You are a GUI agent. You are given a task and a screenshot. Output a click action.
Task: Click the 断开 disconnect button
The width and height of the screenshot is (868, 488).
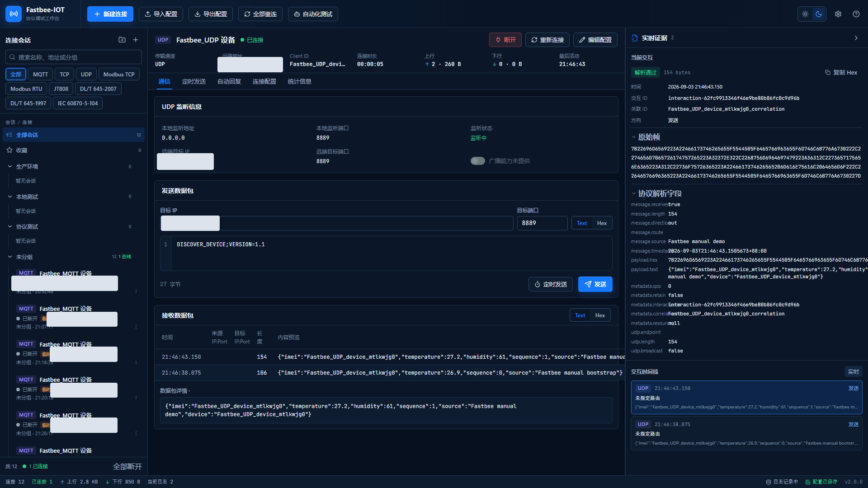pos(505,40)
